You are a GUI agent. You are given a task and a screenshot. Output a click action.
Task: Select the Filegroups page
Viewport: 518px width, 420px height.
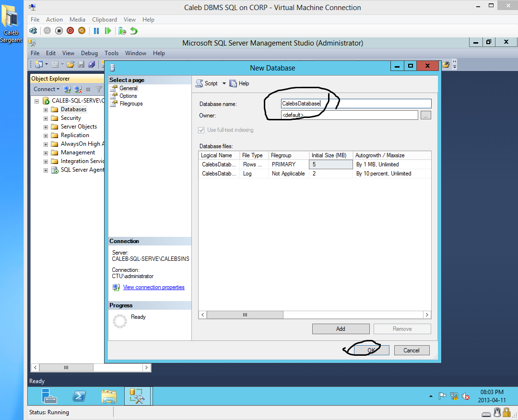tap(131, 104)
